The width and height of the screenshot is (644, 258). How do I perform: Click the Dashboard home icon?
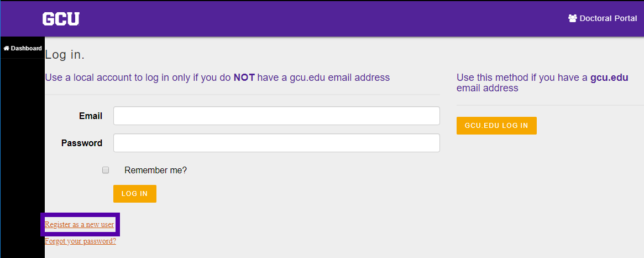(x=6, y=48)
